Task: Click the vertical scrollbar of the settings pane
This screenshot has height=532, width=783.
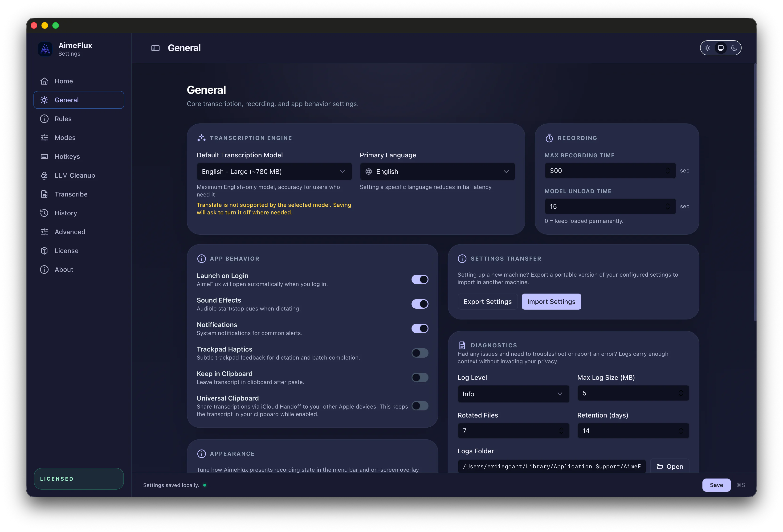Action: click(755, 192)
